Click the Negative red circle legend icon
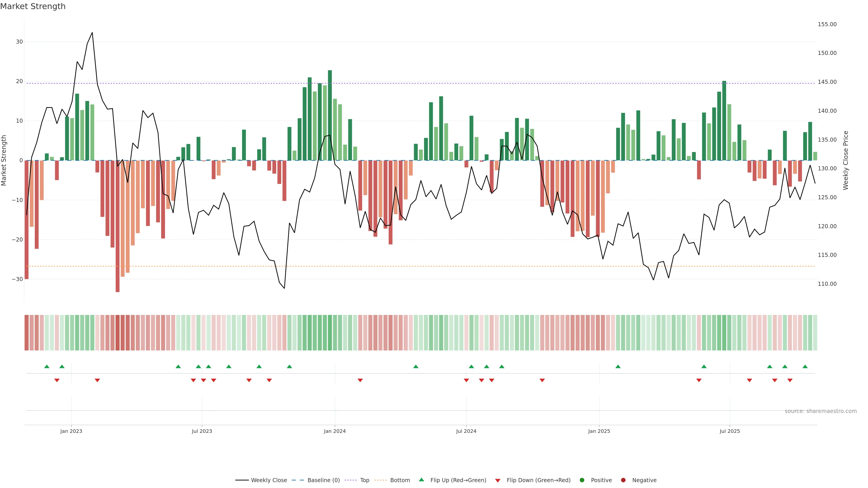The height and width of the screenshot is (488, 868). click(x=623, y=480)
